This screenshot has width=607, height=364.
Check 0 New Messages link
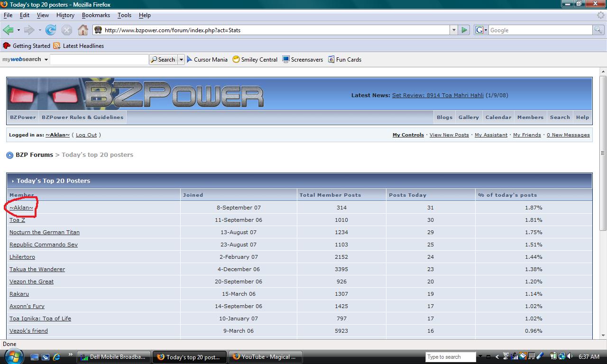[x=568, y=135]
